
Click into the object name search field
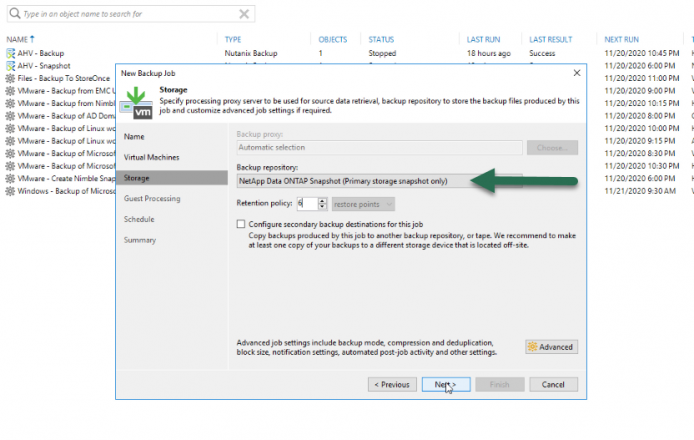pyautogui.click(x=131, y=14)
